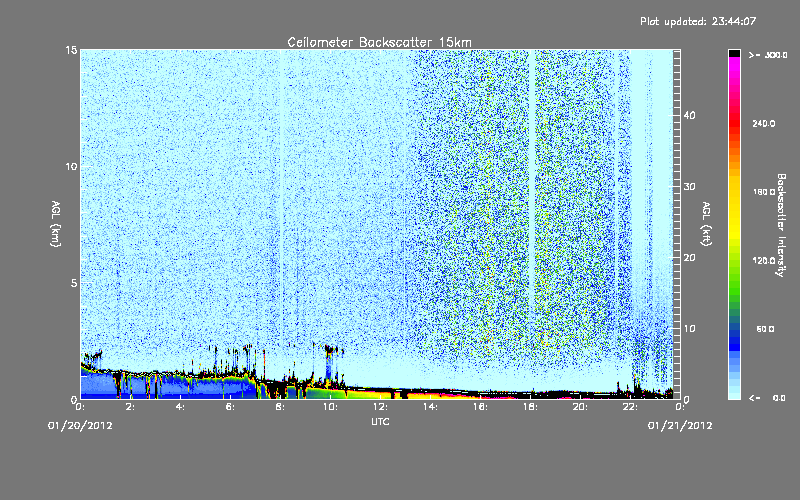This screenshot has height=500, width=800.
Task: Click the plot title "Ceilometer Backscatter 15km"
Action: (x=379, y=42)
